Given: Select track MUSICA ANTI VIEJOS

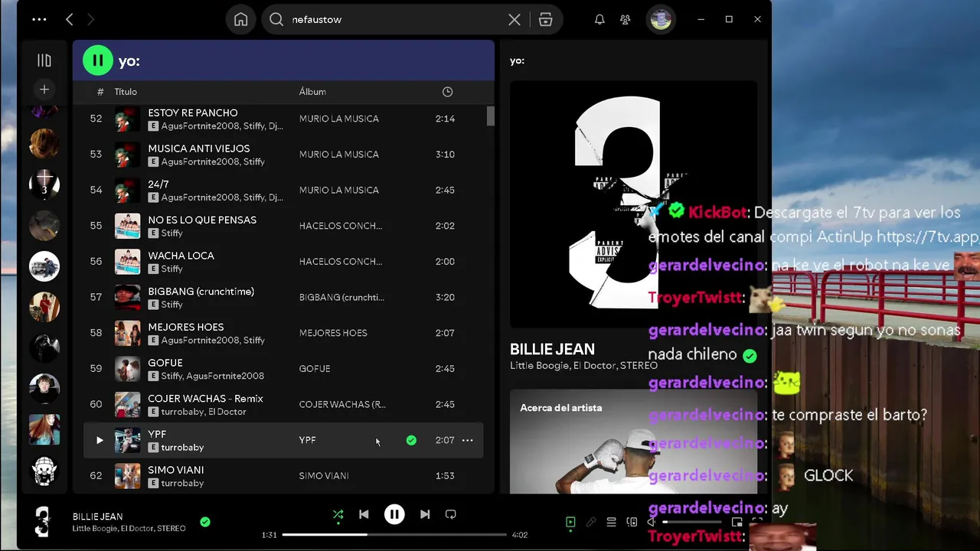Looking at the screenshot, I should [x=199, y=148].
